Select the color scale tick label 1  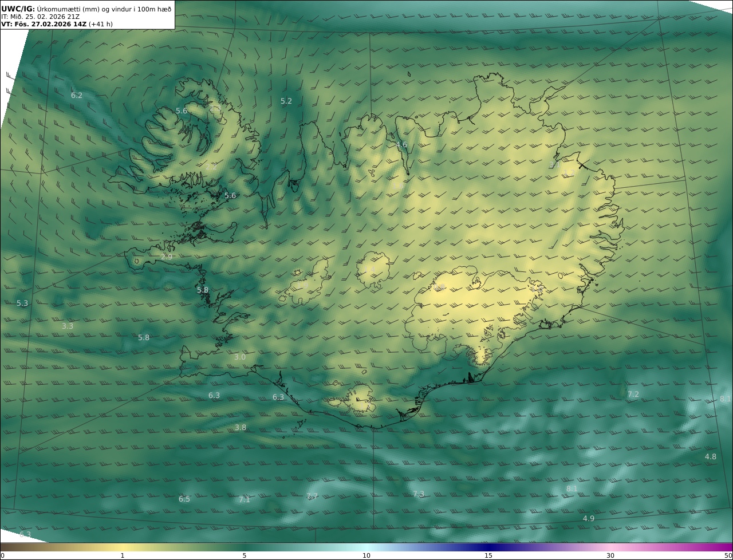(x=123, y=555)
